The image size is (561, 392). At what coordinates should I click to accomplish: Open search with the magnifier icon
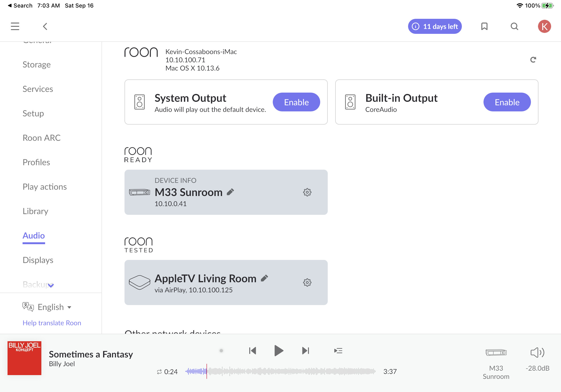514,26
